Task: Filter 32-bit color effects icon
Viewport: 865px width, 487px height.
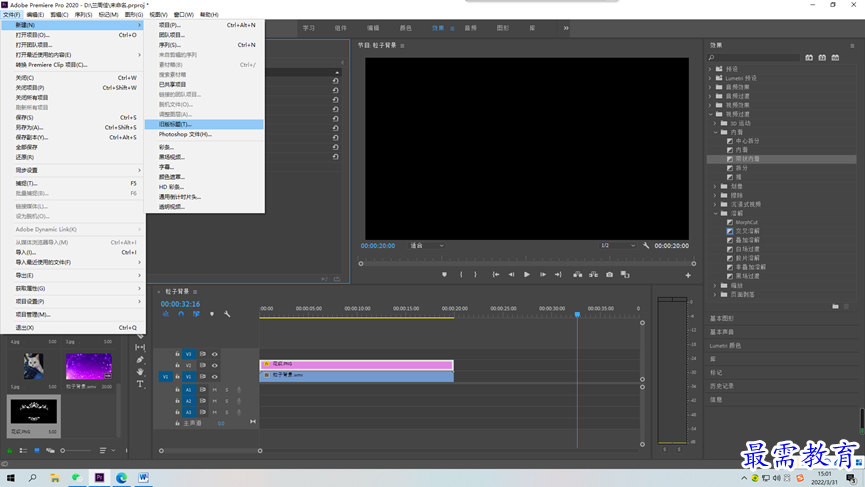Action: 822,57
